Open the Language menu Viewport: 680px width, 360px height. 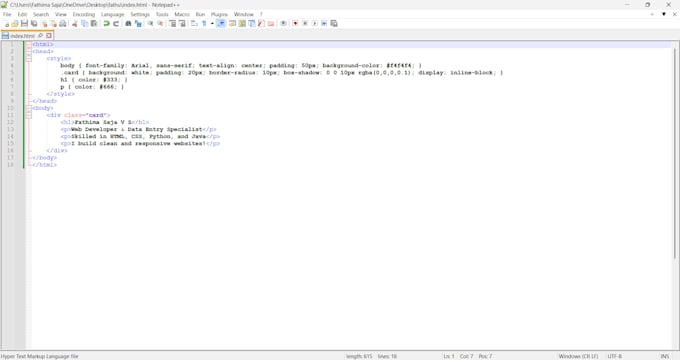tap(112, 14)
